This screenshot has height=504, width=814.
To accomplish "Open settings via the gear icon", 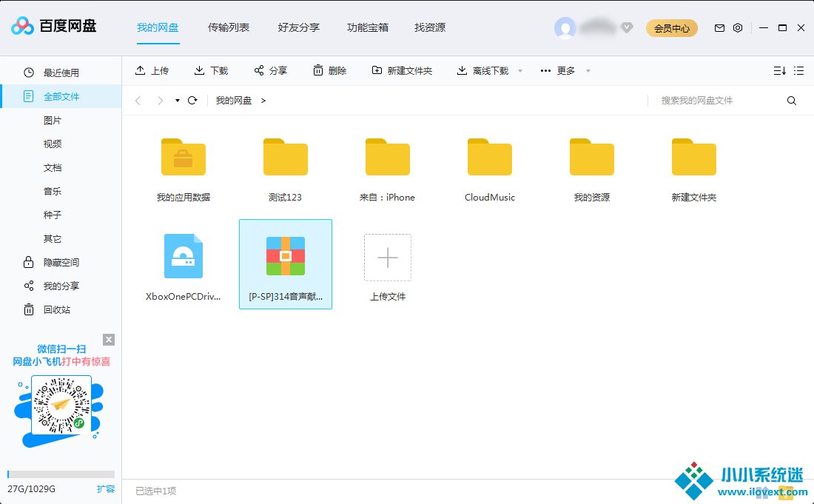I will (738, 28).
